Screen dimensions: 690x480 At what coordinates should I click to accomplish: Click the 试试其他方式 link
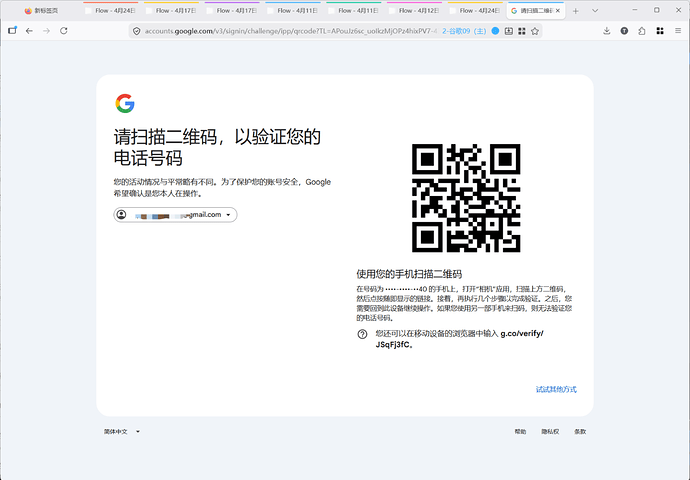[556, 389]
